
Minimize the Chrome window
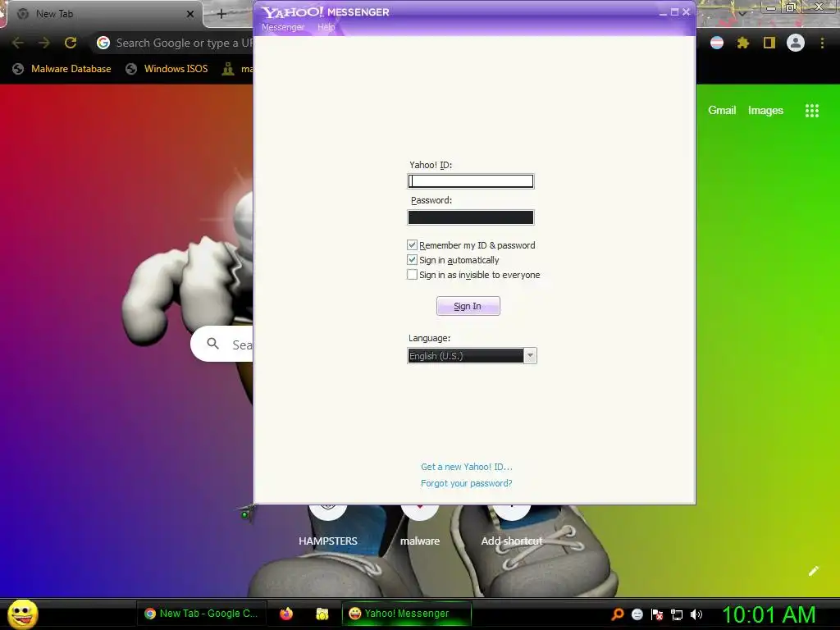pyautogui.click(x=771, y=7)
